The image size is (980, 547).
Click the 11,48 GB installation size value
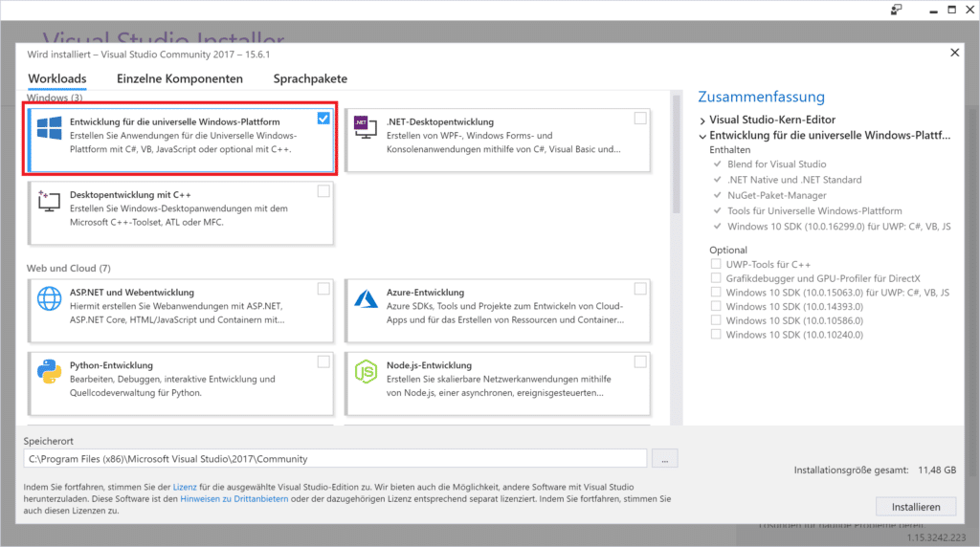point(937,470)
